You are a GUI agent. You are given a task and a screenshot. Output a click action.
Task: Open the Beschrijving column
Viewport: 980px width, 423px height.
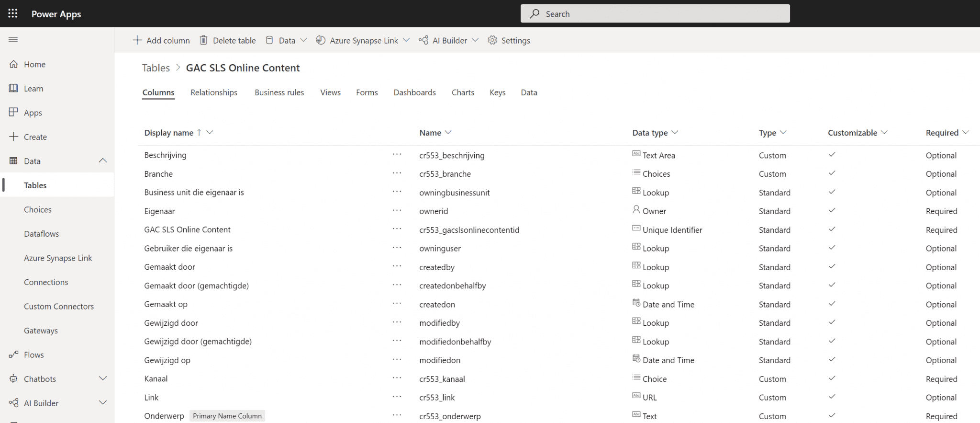coord(166,155)
